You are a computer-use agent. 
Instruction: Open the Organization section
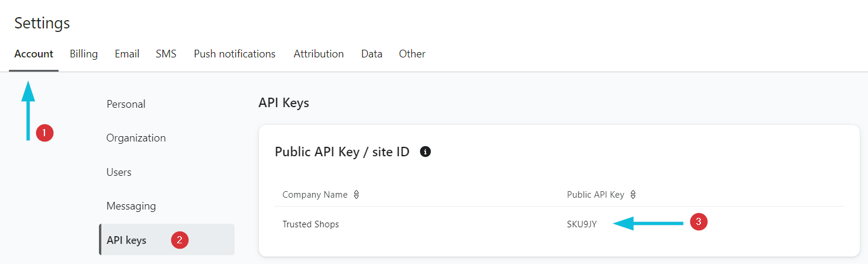136,138
